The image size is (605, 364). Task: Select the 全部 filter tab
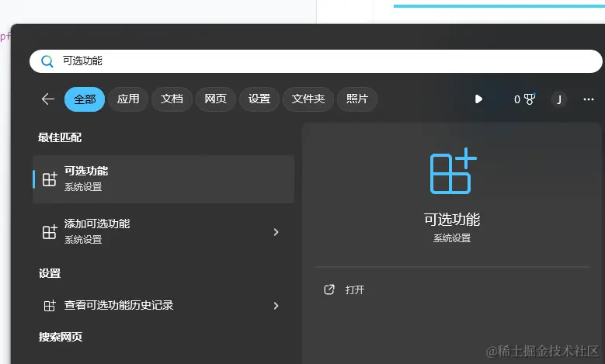tap(85, 99)
